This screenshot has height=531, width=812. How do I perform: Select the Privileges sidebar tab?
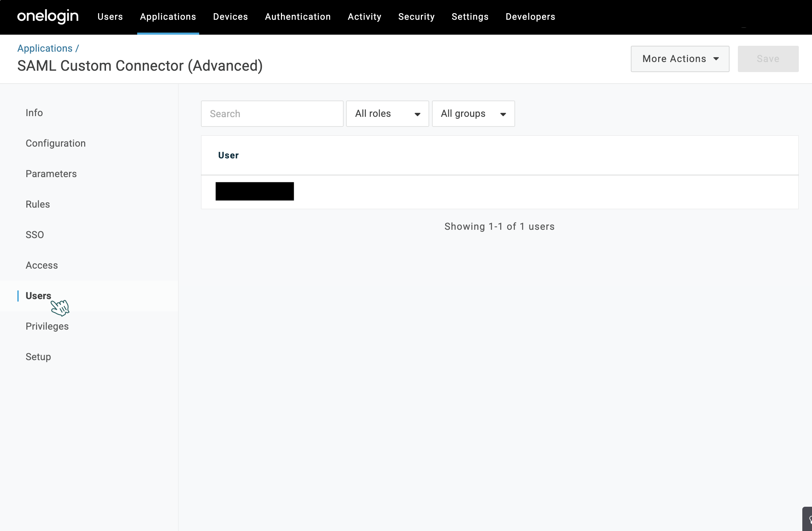[47, 327]
